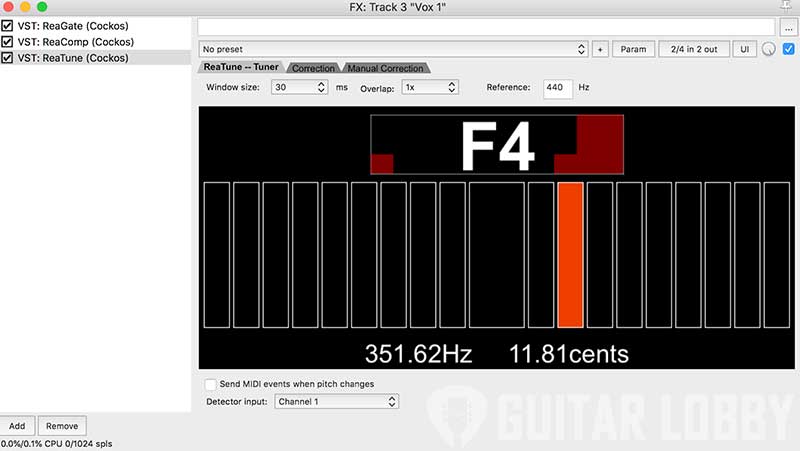Click the 351.62Hz frequency readout
This screenshot has height=451, width=800.
418,354
